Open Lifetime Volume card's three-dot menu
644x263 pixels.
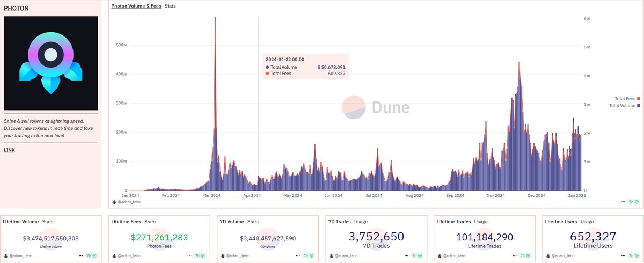(80, 256)
